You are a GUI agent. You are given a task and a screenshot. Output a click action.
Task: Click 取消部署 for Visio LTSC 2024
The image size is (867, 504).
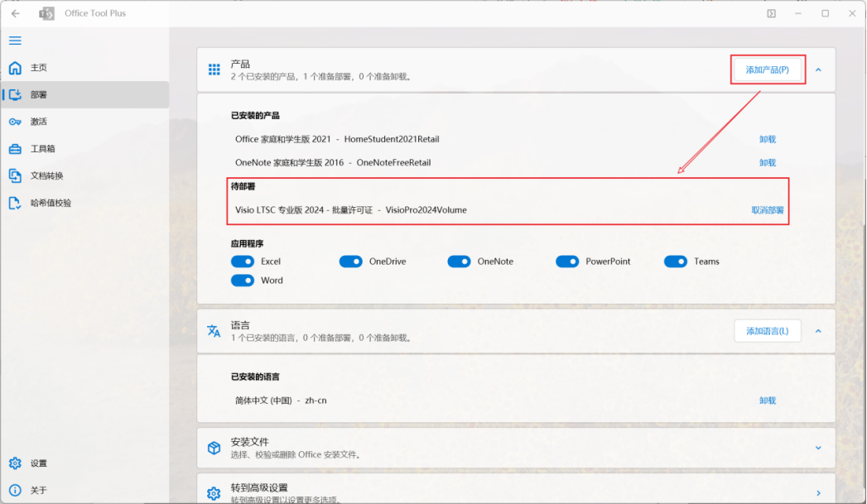(x=768, y=210)
